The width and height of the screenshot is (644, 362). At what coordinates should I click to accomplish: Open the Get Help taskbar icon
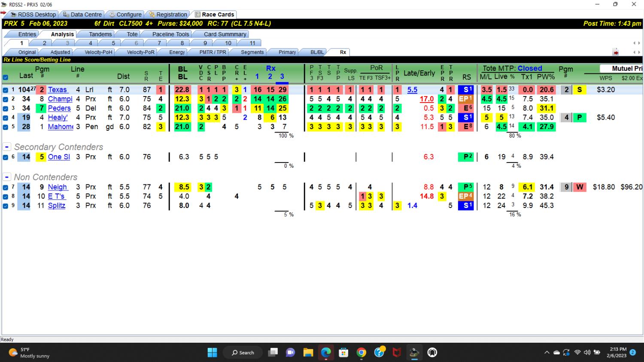[x=380, y=353]
